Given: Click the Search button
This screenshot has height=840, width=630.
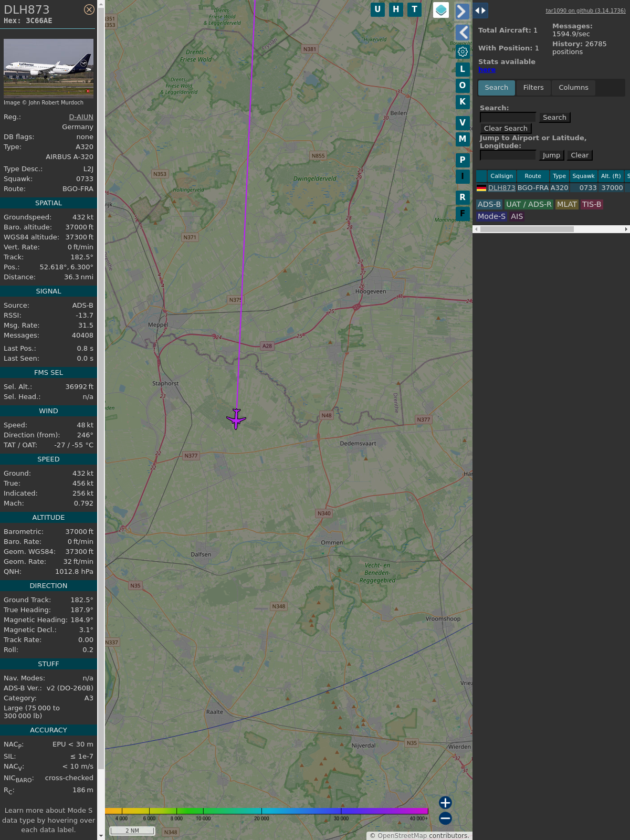Looking at the screenshot, I should pyautogui.click(x=554, y=118).
